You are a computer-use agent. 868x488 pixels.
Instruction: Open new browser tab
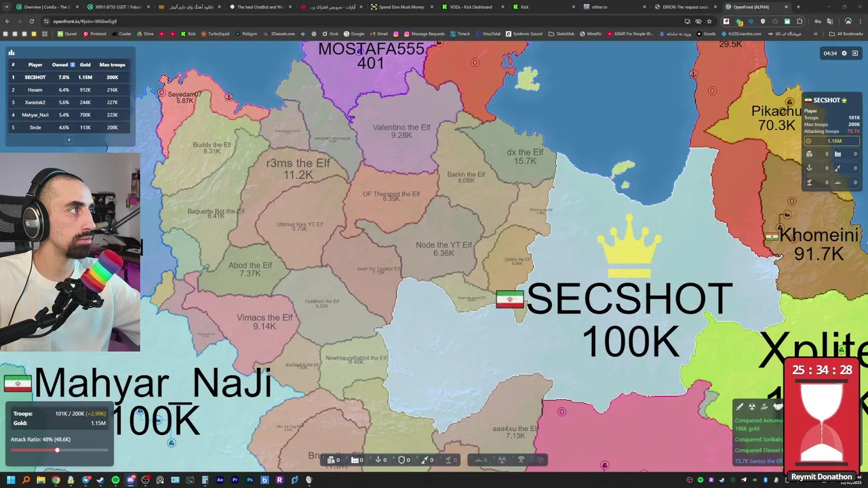[798, 7]
